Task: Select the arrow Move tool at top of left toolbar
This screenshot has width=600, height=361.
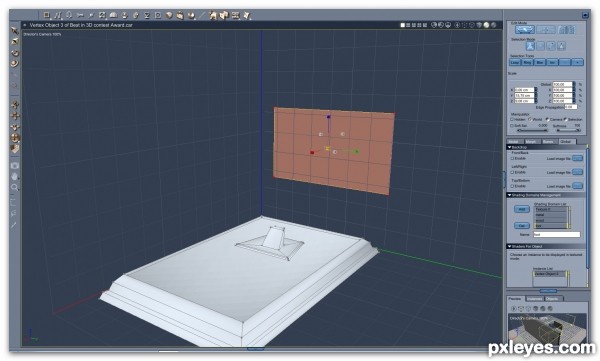Action: 15,31
